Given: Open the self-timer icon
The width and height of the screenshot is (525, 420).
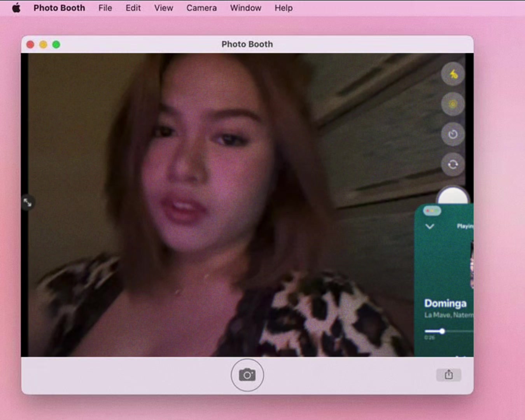Looking at the screenshot, I should click(x=453, y=134).
